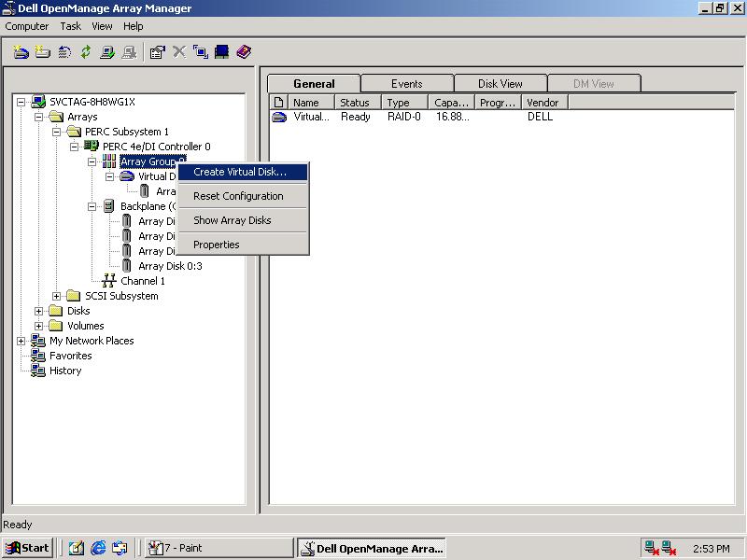Collapse the PERC 4e/DI Controller 0 node
747x560 pixels.
pos(74,147)
